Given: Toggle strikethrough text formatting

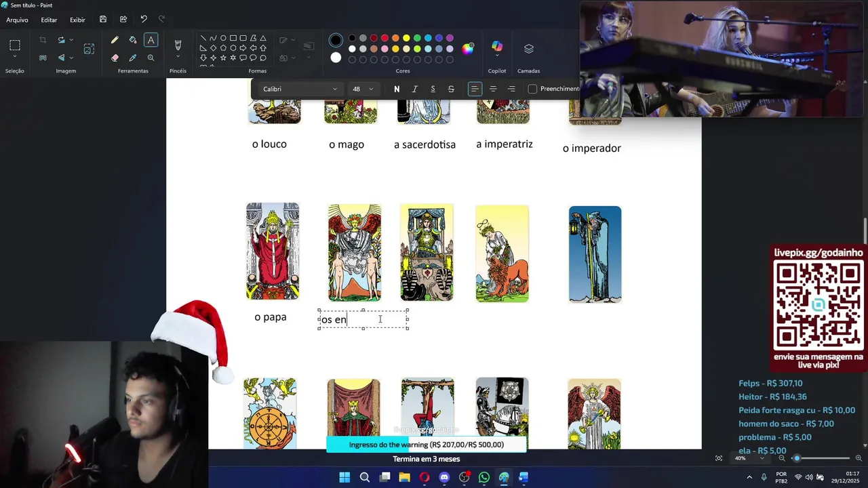Looking at the screenshot, I should pyautogui.click(x=451, y=89).
